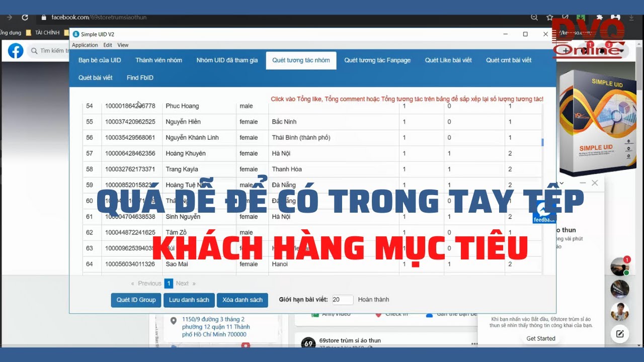The image size is (644, 362).
Task: Click the 69store trùm sỉ áo thun post name
Action: click(350, 340)
